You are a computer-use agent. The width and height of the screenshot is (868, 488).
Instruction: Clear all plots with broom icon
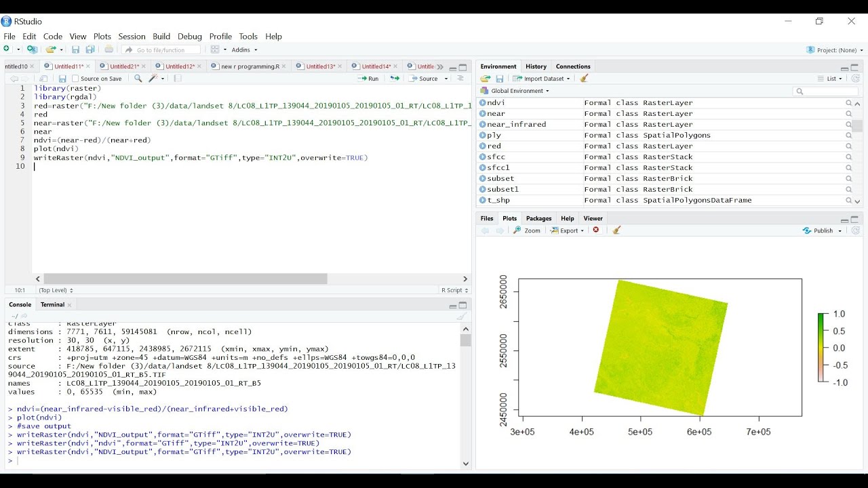coord(616,230)
